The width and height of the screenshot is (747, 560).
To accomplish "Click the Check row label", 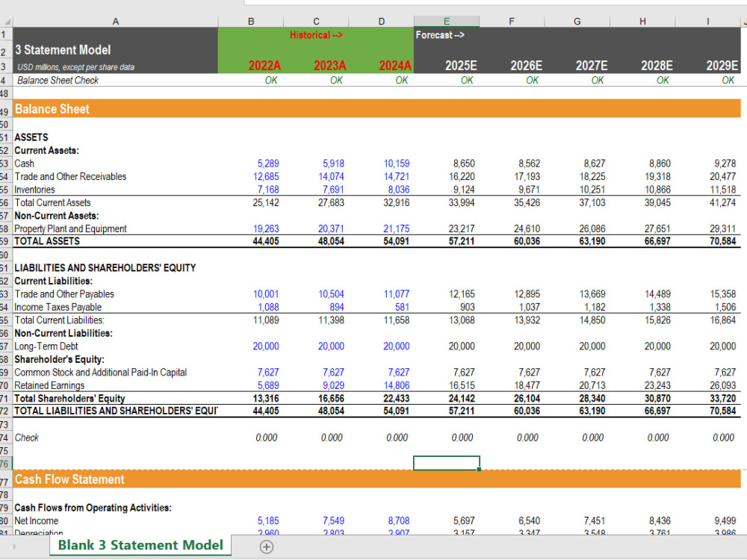I will tap(27, 438).
